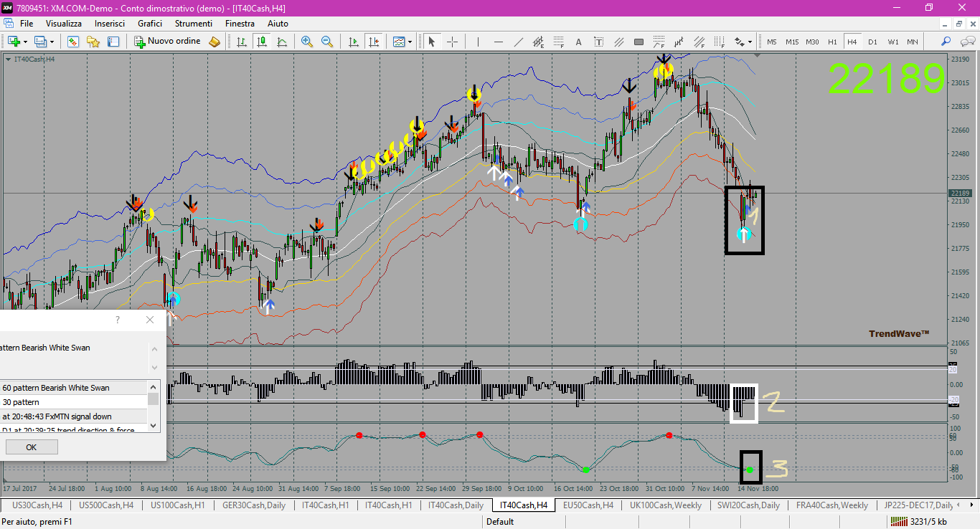Screen dimensions: 980x529
Task: Zoom out of the chart
Action: (x=327, y=42)
